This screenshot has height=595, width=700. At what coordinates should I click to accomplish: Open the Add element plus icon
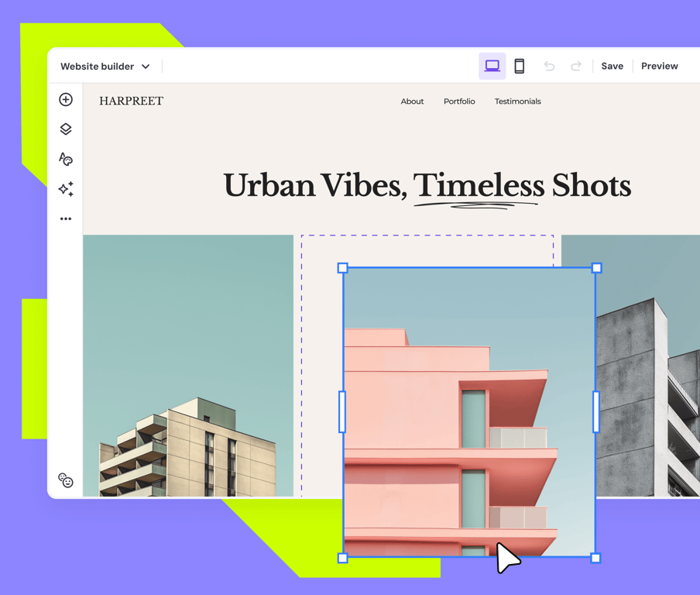pyautogui.click(x=66, y=100)
